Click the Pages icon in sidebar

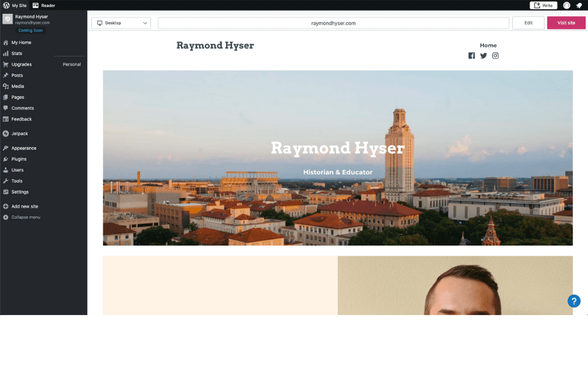pos(6,97)
